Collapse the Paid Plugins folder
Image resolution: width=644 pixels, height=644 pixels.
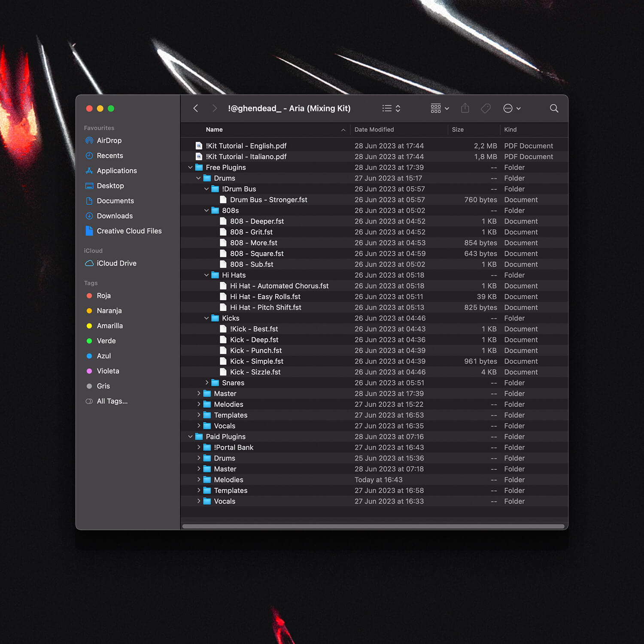(190, 436)
